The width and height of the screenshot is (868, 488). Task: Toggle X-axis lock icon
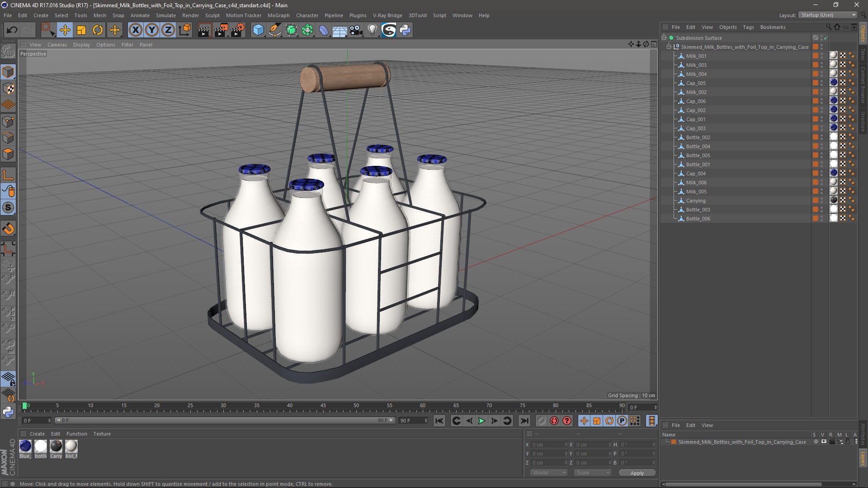click(x=135, y=30)
